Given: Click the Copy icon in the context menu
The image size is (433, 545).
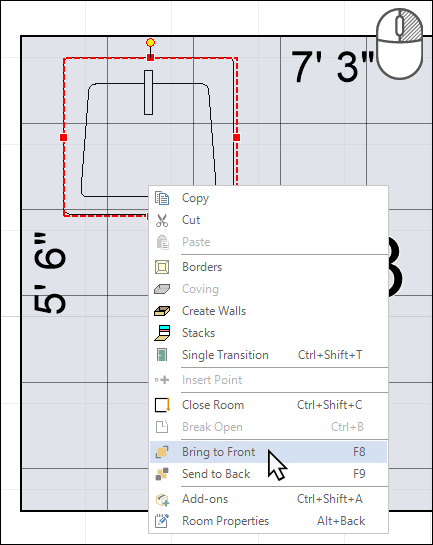Looking at the screenshot, I should 162,198.
